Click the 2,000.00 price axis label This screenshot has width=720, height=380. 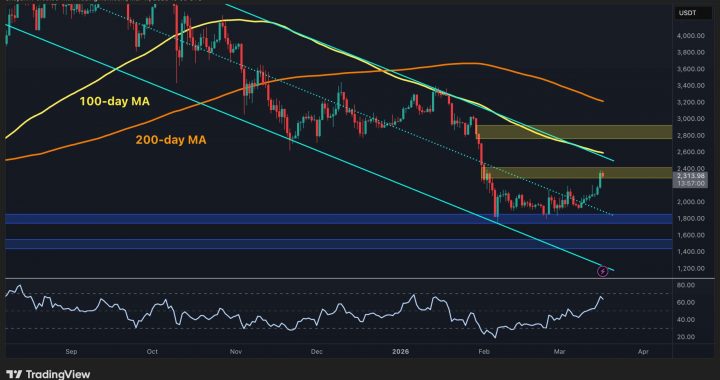click(x=692, y=202)
